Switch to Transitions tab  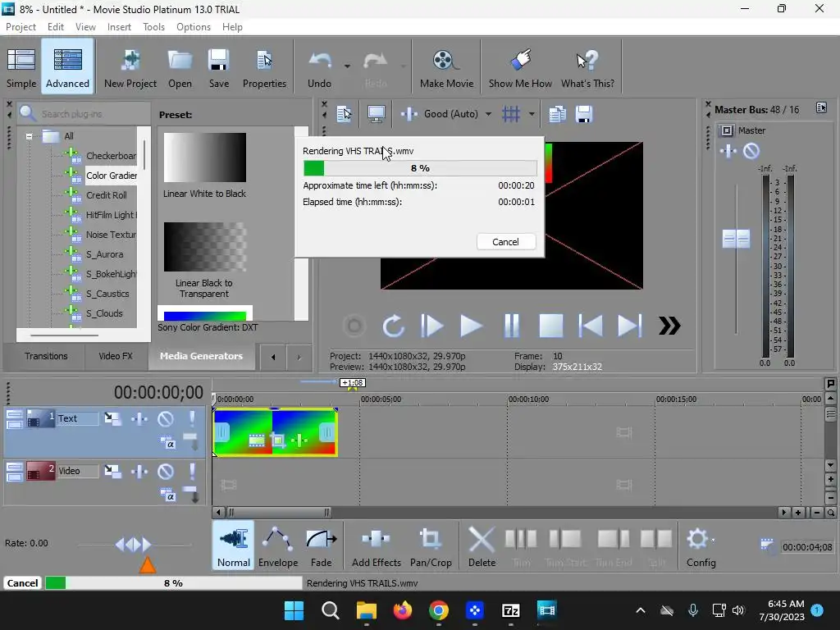(x=46, y=356)
